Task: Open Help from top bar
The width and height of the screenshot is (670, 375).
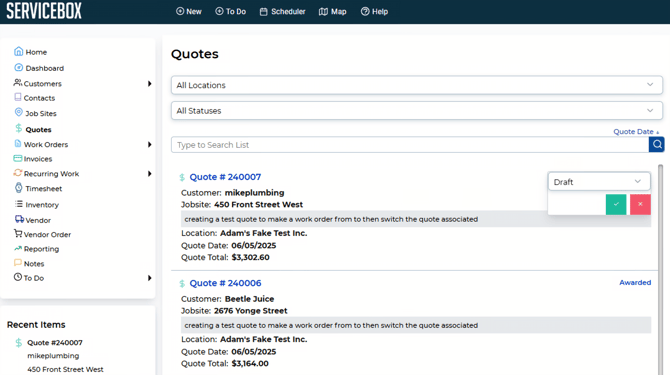Action: point(374,12)
